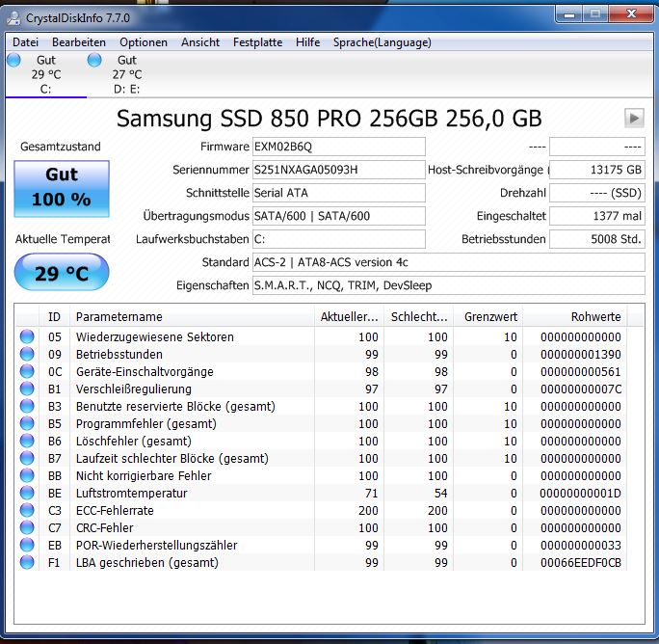Click the Gut 100 % health status button
Screen dimensions: 659x644
pos(62,188)
